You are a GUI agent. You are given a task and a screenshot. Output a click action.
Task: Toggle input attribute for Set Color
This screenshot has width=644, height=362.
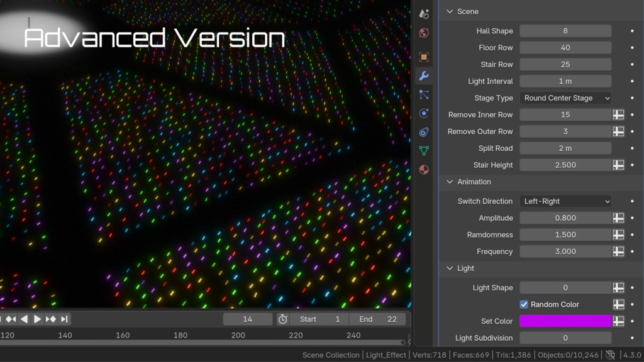pos(619,321)
